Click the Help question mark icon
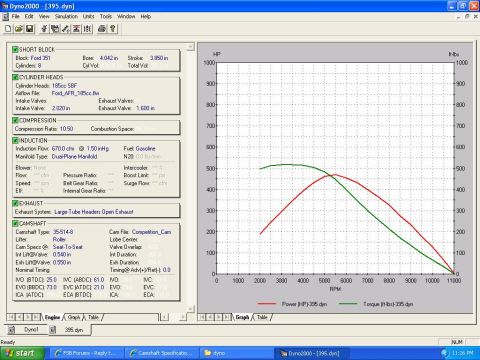The height and width of the screenshot is (360, 480). [x=113, y=29]
